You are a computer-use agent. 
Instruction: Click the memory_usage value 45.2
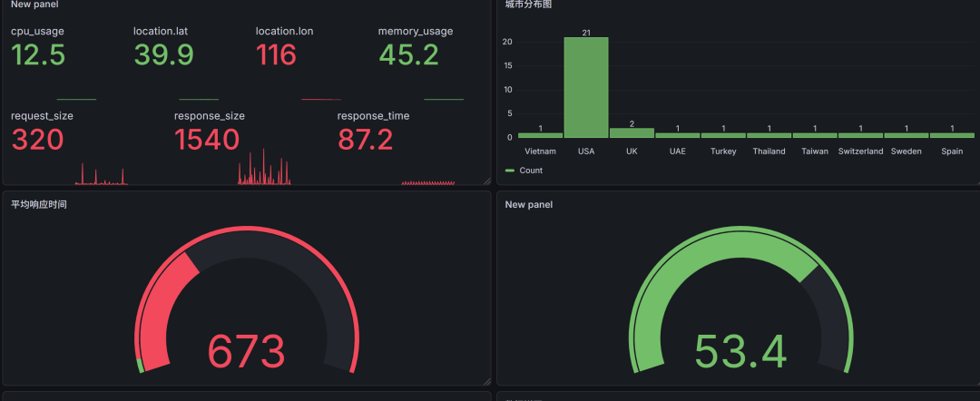pyautogui.click(x=408, y=55)
